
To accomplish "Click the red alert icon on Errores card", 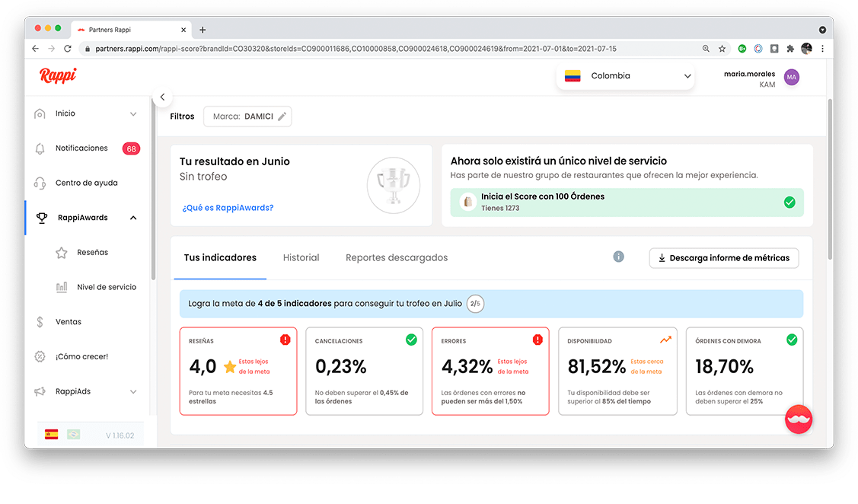I will coord(537,340).
